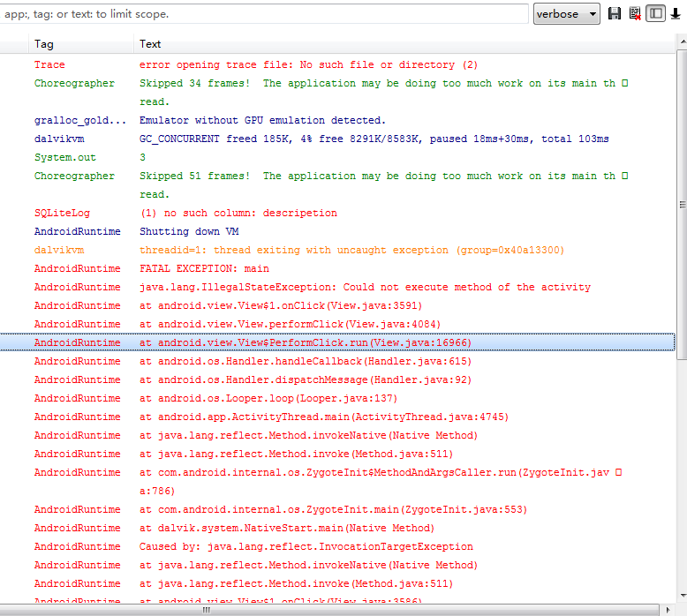This screenshot has height=616, width=687.
Task: Select the ZygoteInit$MethodAndArgsCaller.run row
Action: (337, 482)
